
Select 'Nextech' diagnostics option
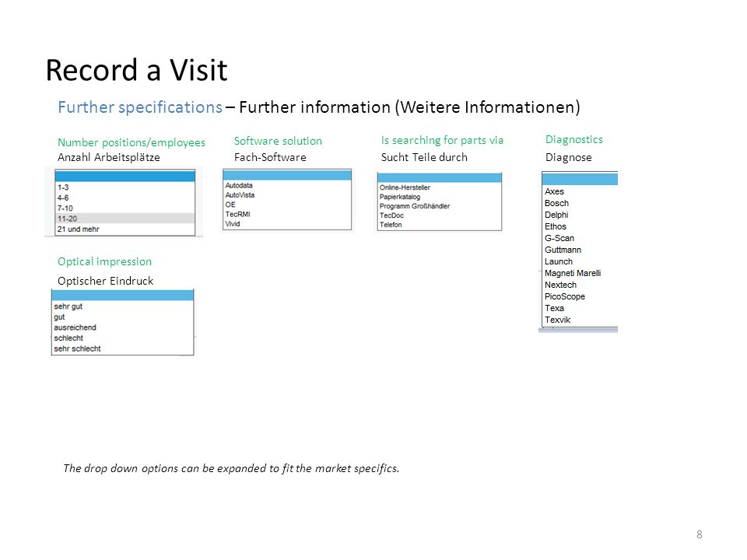(x=580, y=285)
